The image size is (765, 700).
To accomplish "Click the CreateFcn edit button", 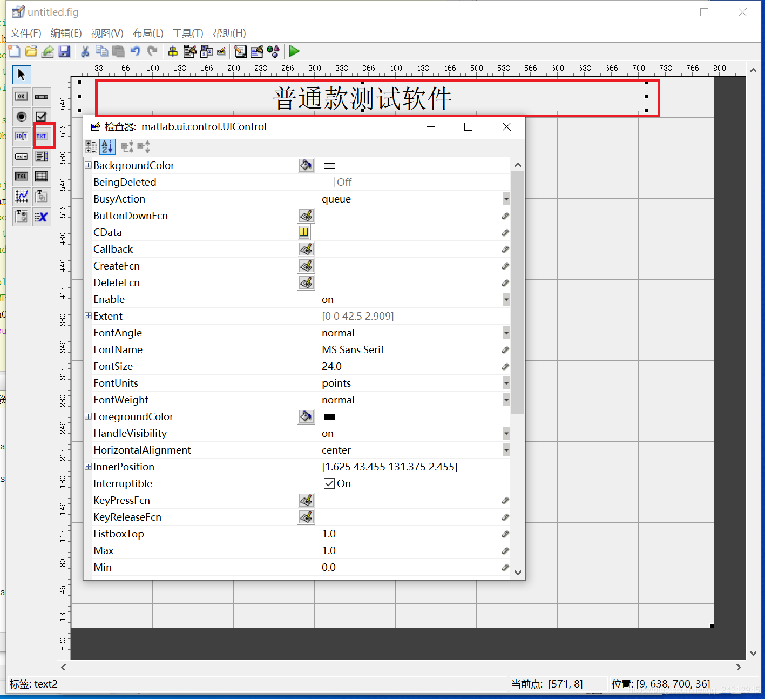I will pyautogui.click(x=306, y=266).
